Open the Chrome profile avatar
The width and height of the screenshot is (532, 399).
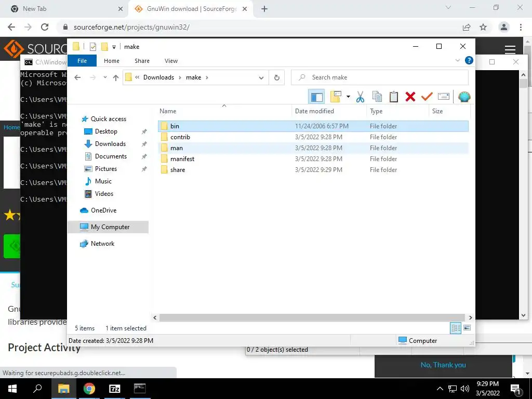tap(504, 27)
